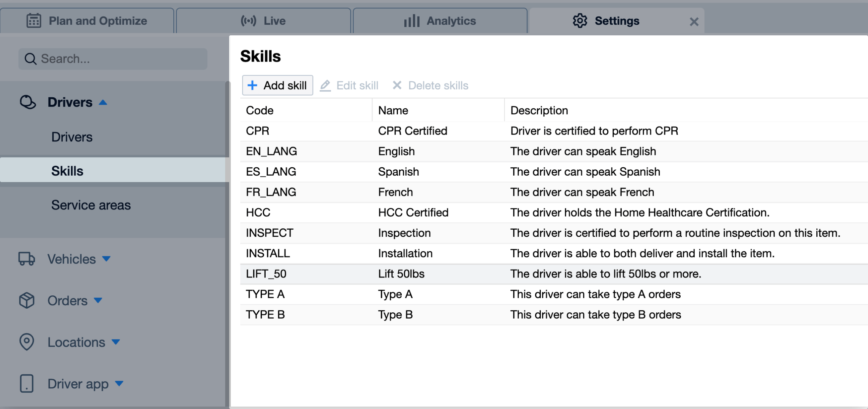Click the calendar icon on Plan and Optimize tab
The width and height of the screenshot is (868, 409).
click(x=34, y=21)
